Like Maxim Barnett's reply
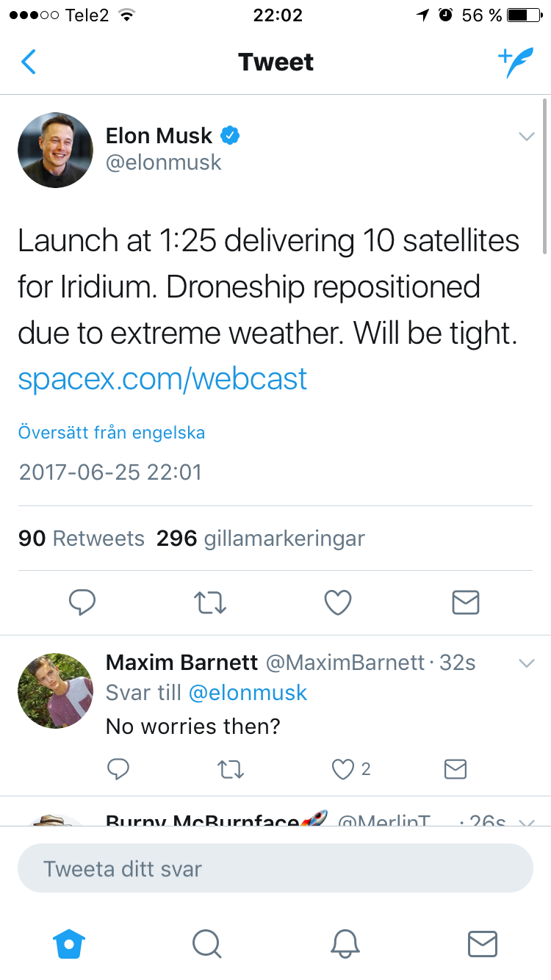 [344, 769]
